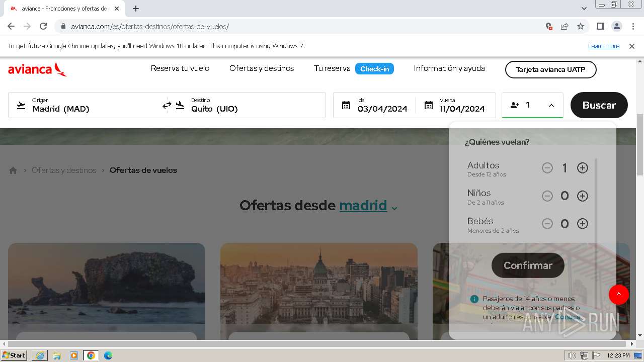The image size is (644, 362).
Task: Launch Internet Explorer from the taskbar
Action: 40,355
